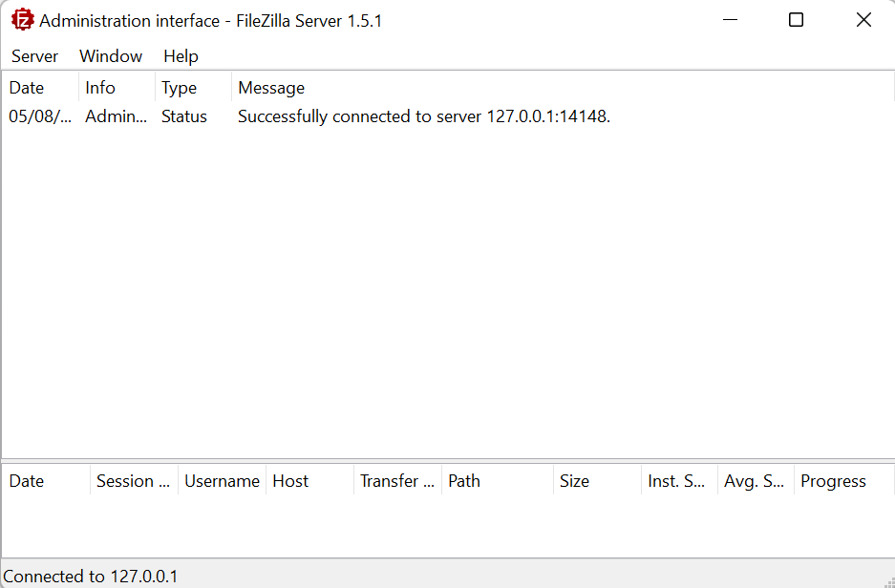Click the Date column header in log

point(40,88)
